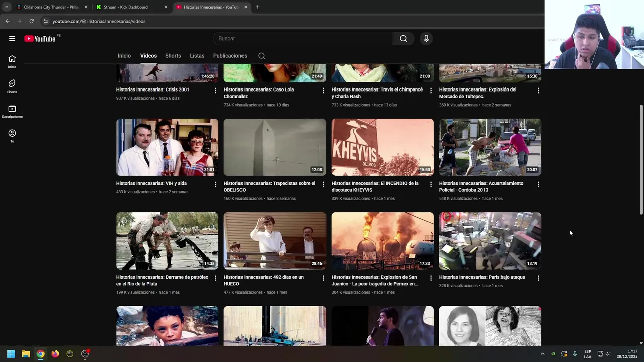Open a new browser tab

pyautogui.click(x=257, y=7)
